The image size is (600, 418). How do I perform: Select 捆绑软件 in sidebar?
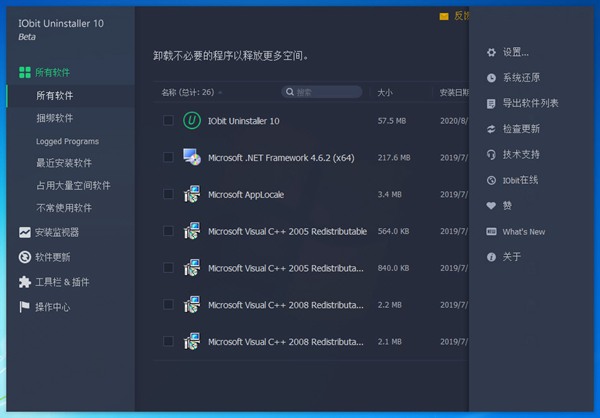tap(55, 118)
